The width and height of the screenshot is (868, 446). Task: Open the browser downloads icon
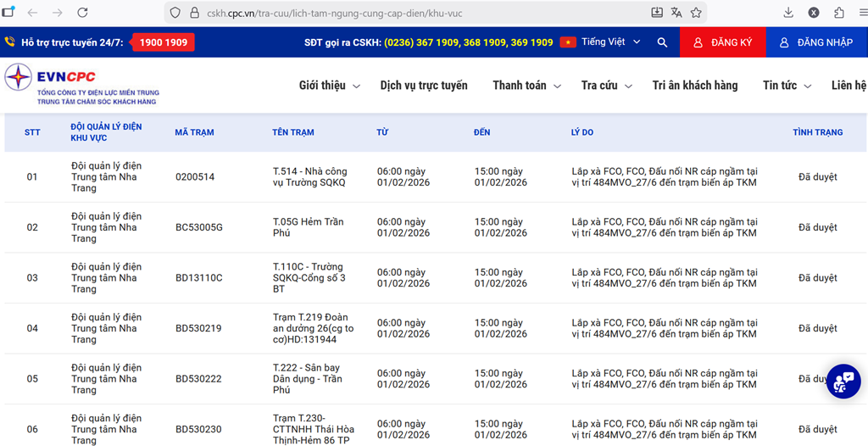pos(788,13)
